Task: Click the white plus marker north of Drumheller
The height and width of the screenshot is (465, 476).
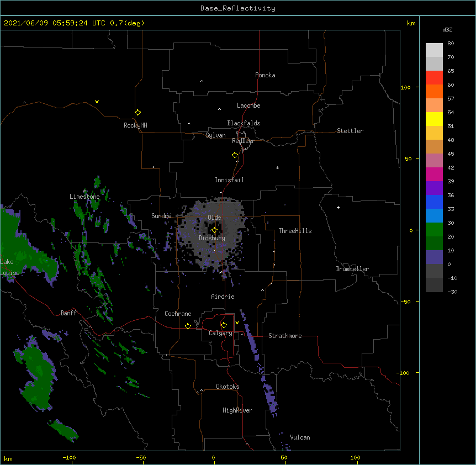Action: 338,207
